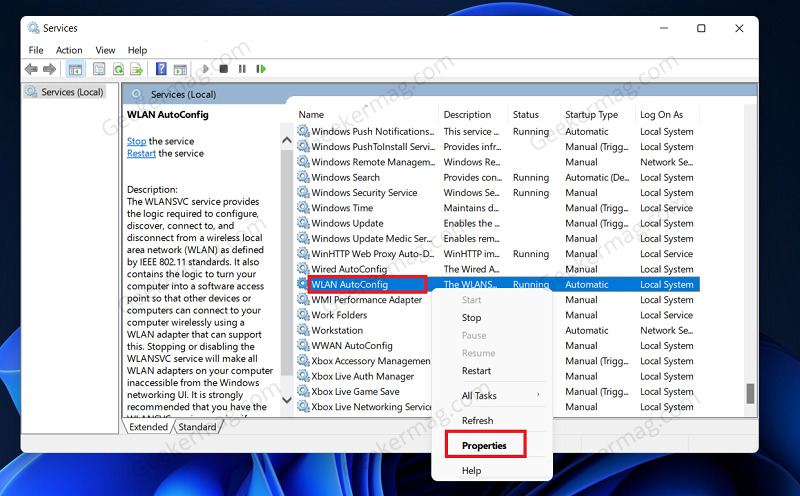Click the gear icon beside Xbox Live Game Save
The width and height of the screenshot is (800, 496).
coord(304,391)
